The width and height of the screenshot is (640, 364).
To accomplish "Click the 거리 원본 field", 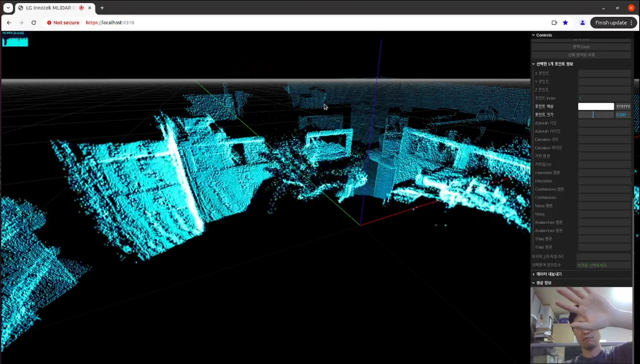I will [604, 156].
